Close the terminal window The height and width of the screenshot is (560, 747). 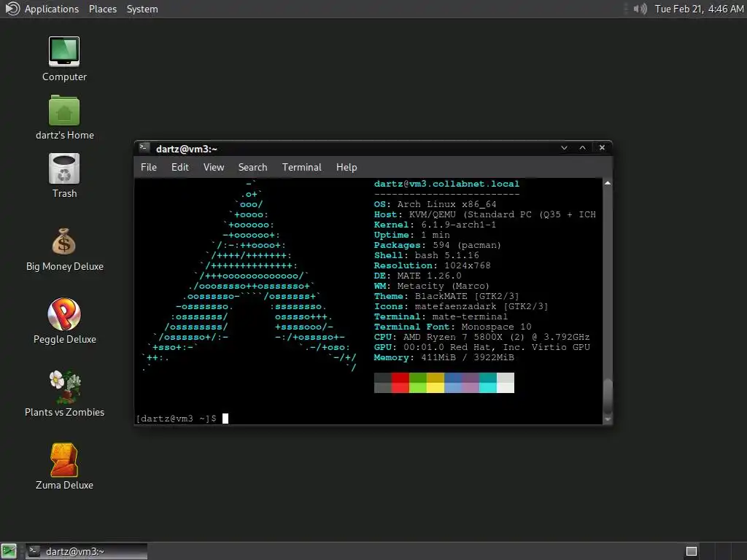(x=602, y=147)
